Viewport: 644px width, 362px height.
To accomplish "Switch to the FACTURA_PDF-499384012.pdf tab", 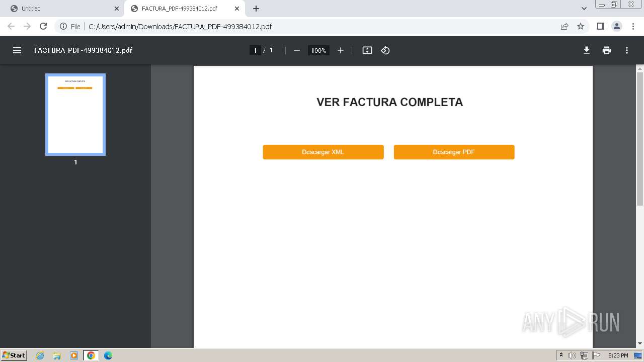I will [x=184, y=9].
